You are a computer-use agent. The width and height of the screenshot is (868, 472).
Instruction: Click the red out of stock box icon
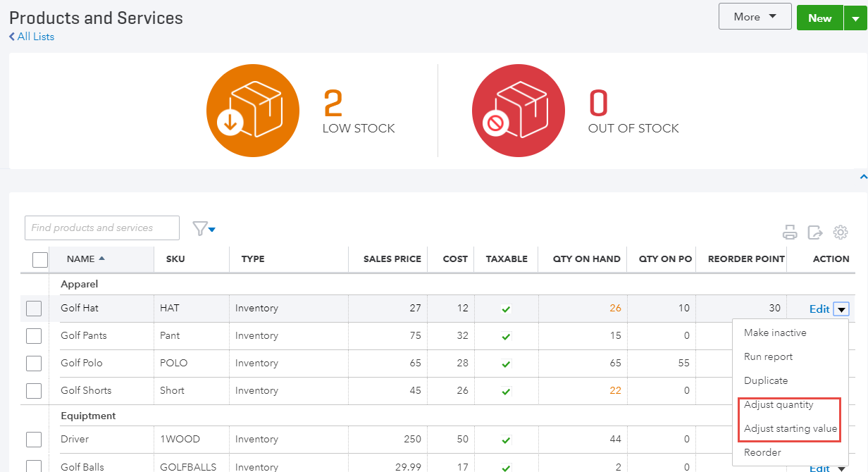pos(519,111)
